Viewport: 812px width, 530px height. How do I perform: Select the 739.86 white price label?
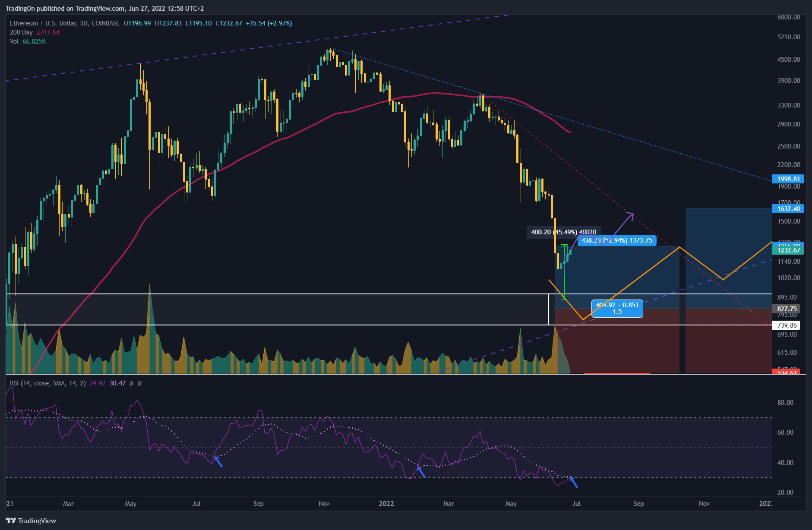pyautogui.click(x=787, y=325)
